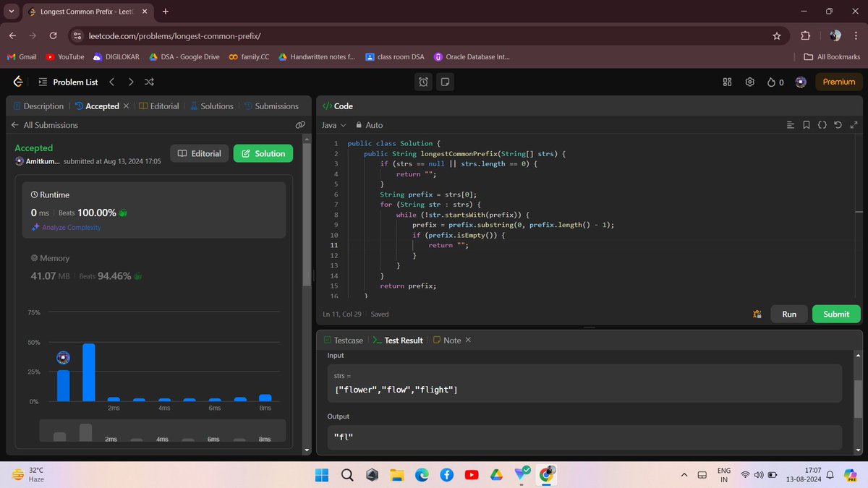This screenshot has height=488, width=868.
Task: Open Java language dropdown
Action: click(334, 125)
